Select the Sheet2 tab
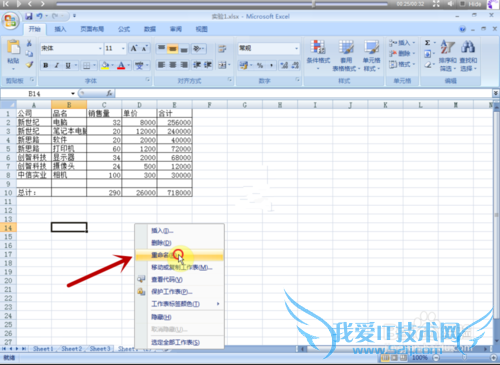 click(x=71, y=349)
